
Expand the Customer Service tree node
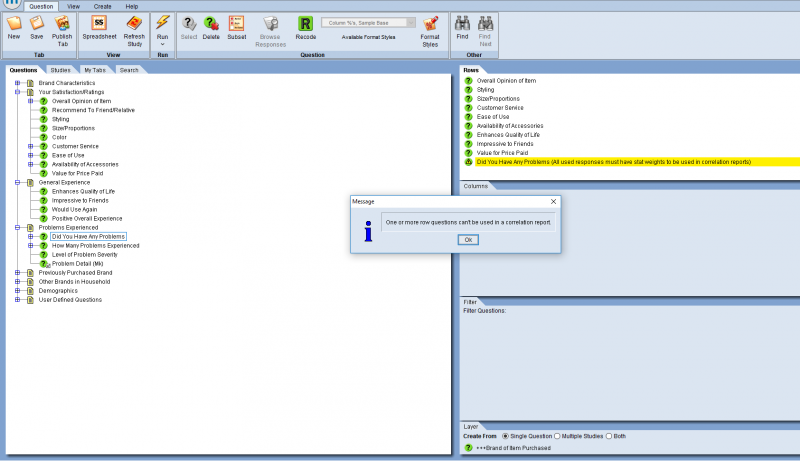pos(31,146)
